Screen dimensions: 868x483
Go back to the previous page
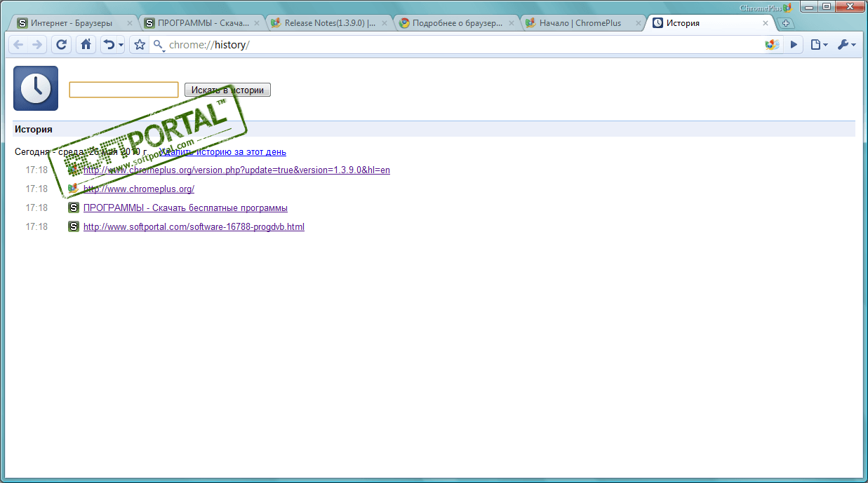tap(18, 45)
